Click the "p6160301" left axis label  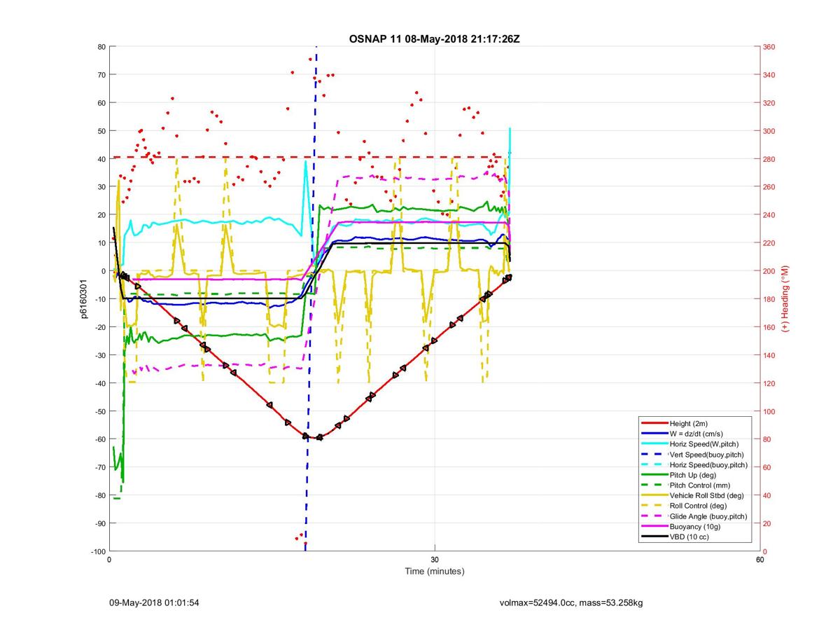(x=83, y=299)
